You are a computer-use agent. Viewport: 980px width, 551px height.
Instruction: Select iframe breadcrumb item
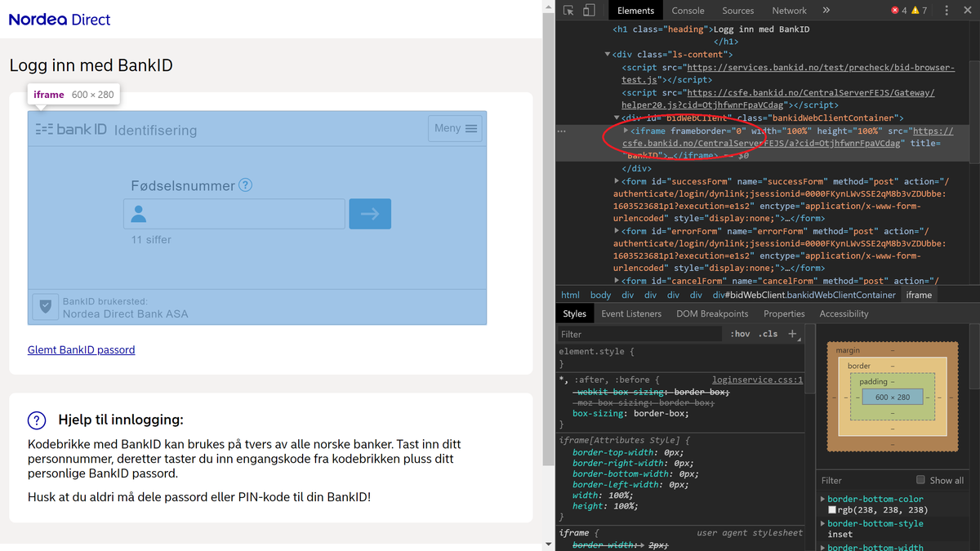click(919, 295)
